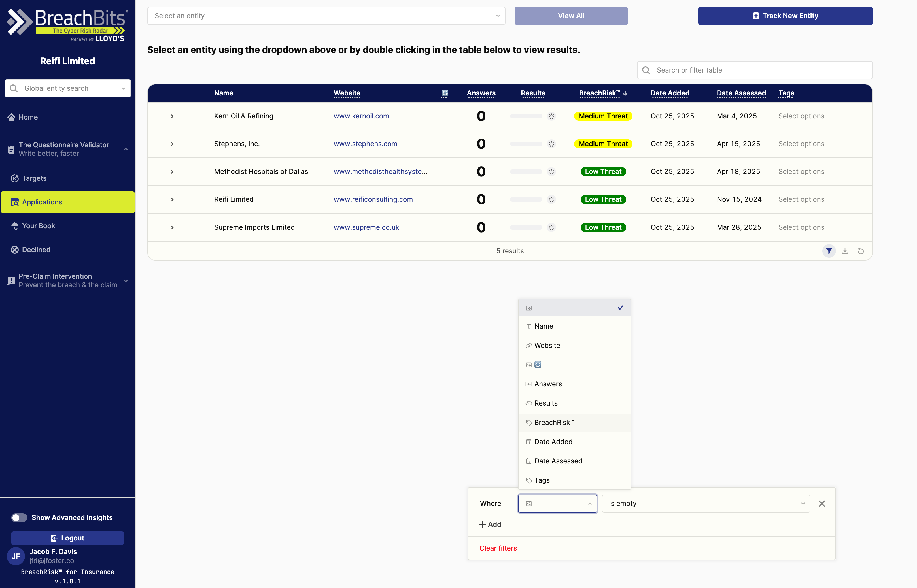The image size is (917, 588).
Task: Click the Track New Entity button
Action: pyautogui.click(x=785, y=16)
